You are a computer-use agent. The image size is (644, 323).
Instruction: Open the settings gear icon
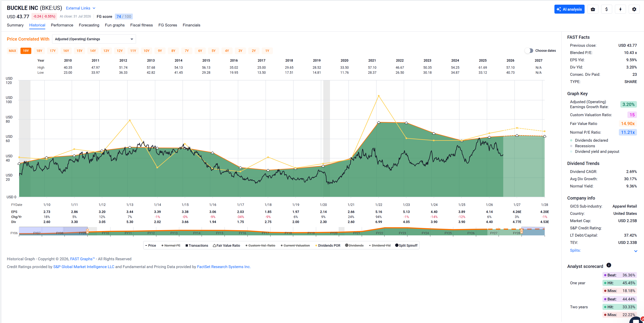coord(634,9)
